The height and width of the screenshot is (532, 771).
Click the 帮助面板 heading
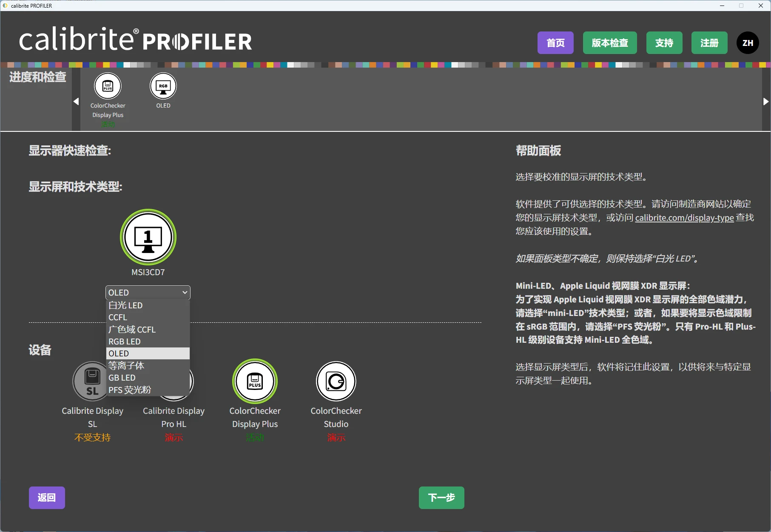pyautogui.click(x=538, y=151)
